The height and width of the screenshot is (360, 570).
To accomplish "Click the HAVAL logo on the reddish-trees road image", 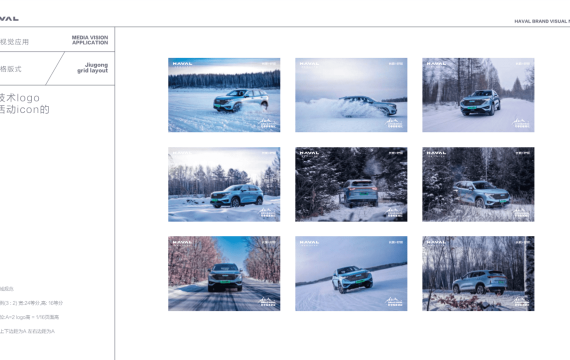I will [x=182, y=243].
